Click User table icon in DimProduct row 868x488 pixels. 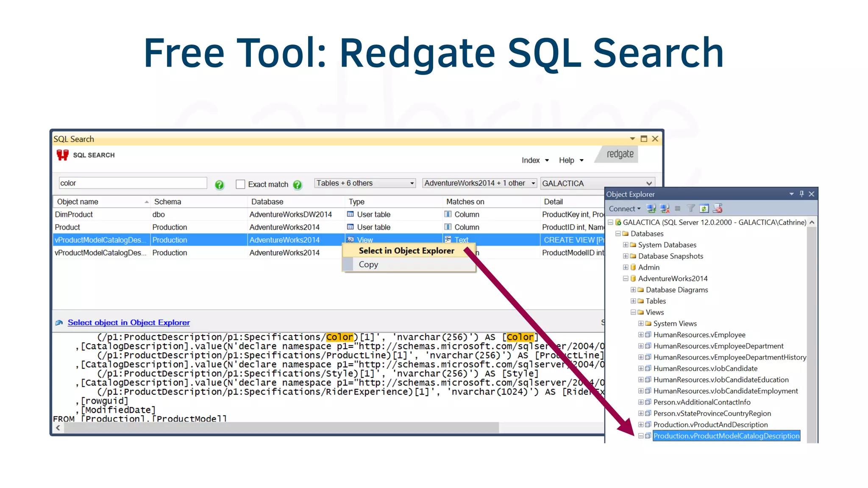tap(351, 214)
